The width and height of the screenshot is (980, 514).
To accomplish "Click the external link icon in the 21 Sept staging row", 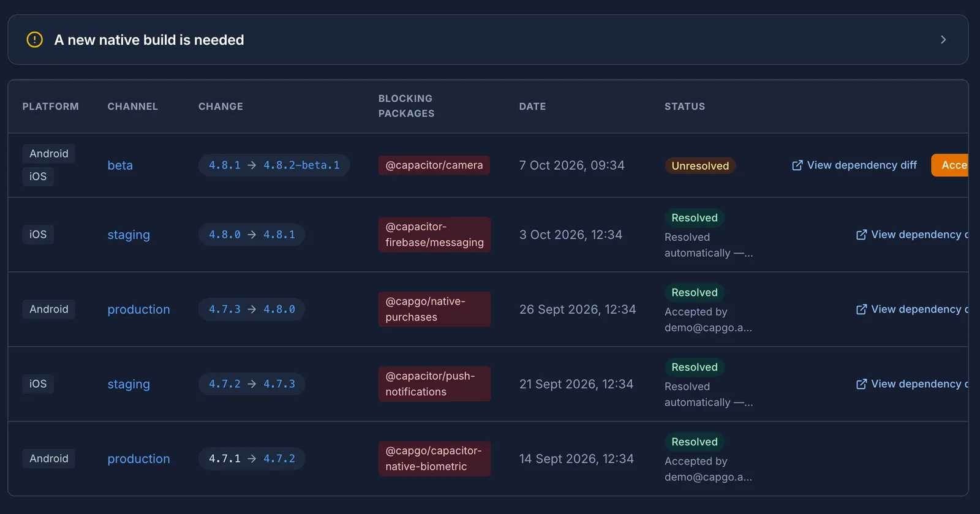I will click(861, 384).
